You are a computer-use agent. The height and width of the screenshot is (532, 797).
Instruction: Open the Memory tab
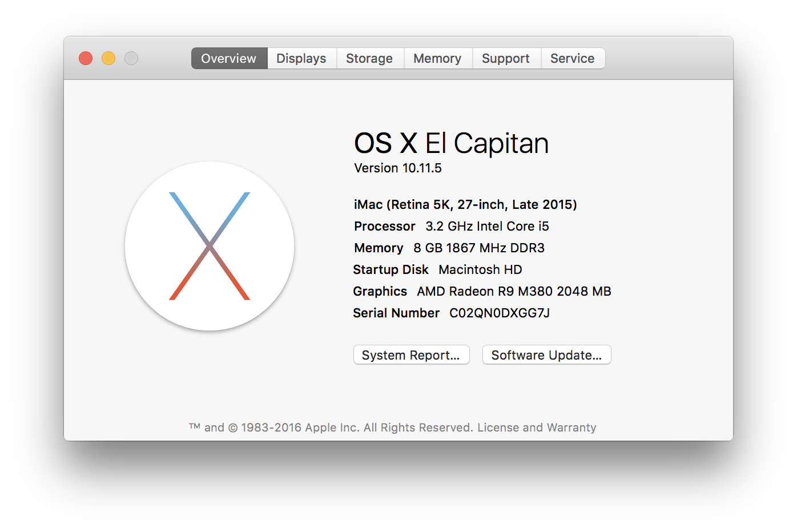(437, 58)
